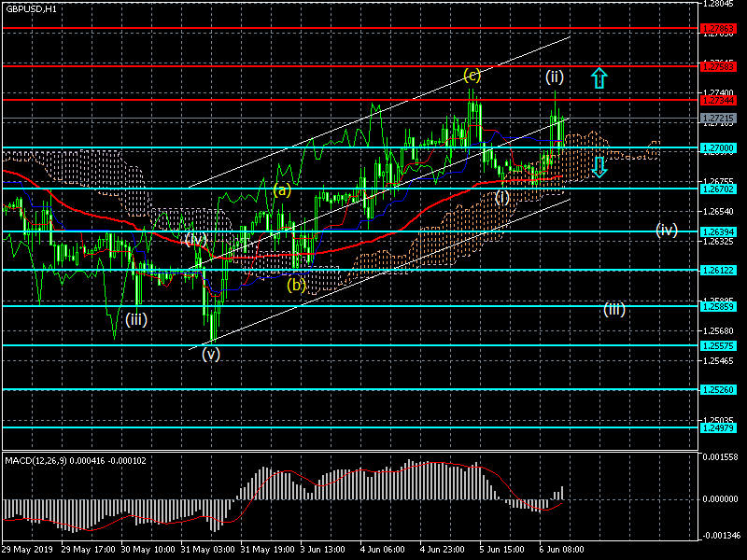Click the -0.001346 MACD scale value

tap(719, 536)
